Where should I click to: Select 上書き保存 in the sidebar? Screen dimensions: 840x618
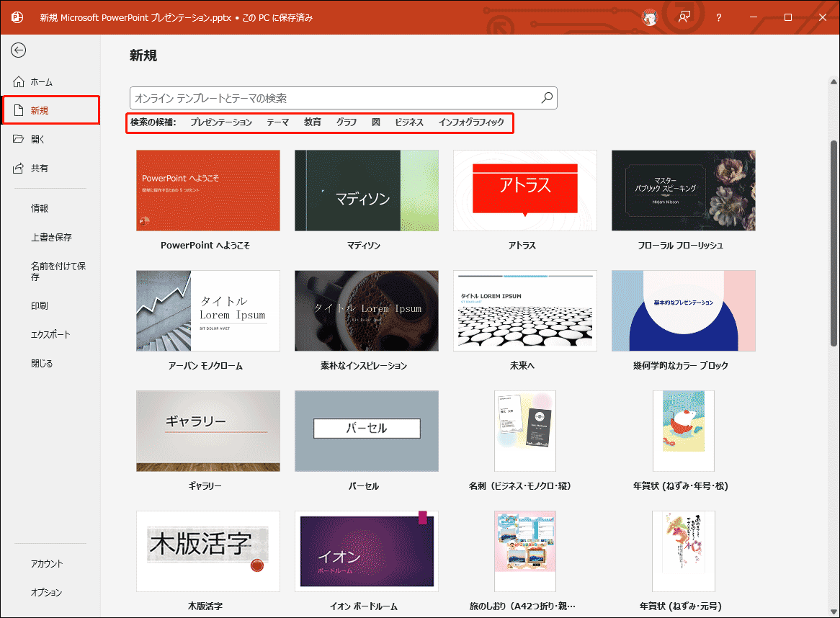pos(51,237)
